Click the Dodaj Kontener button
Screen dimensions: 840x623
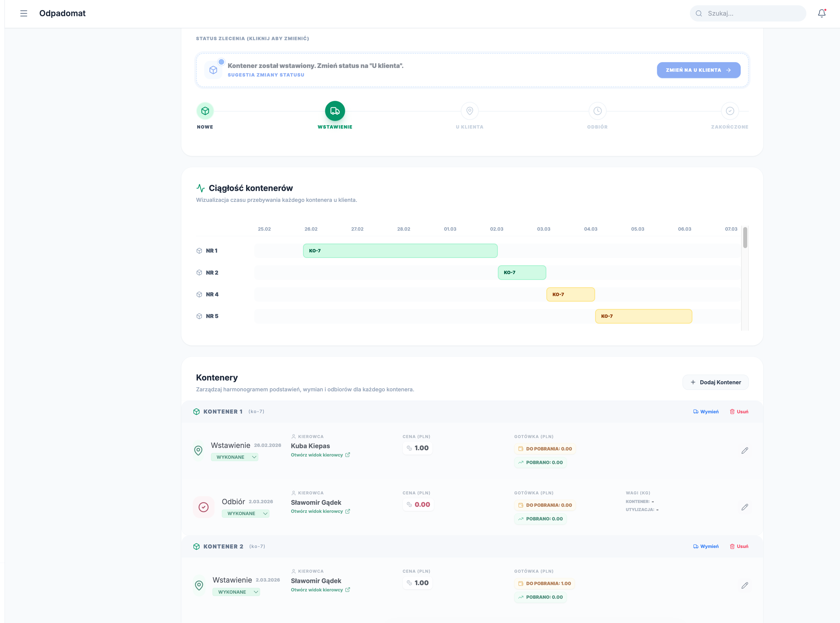point(715,382)
